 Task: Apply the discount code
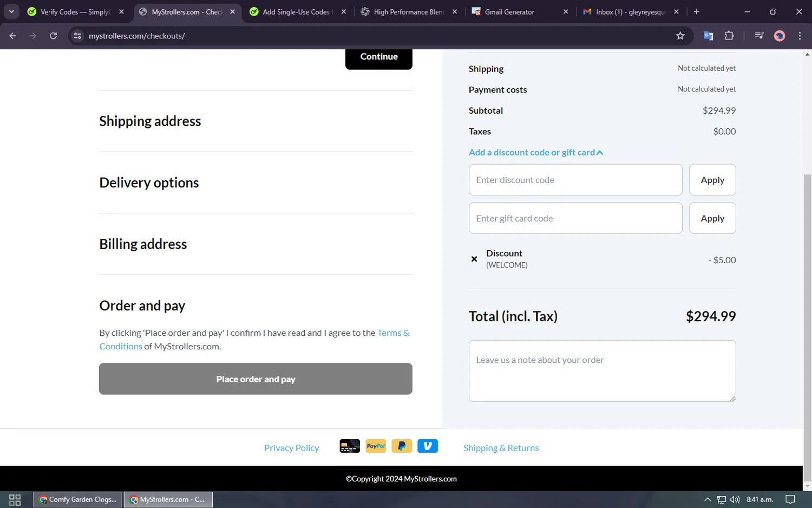click(712, 180)
